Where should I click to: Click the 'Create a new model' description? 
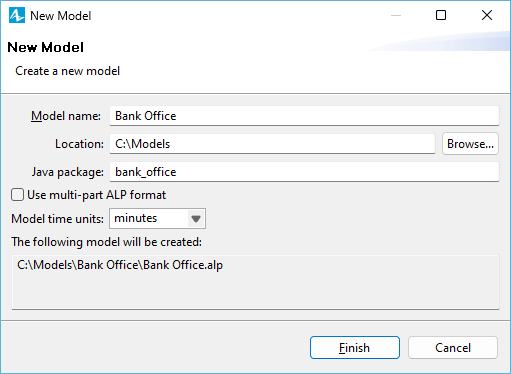pos(67,71)
